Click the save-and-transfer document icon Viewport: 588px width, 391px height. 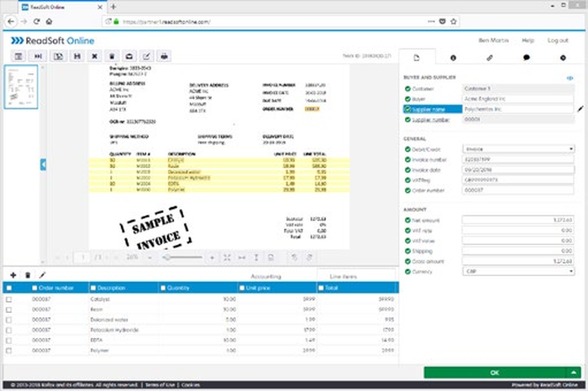point(59,56)
